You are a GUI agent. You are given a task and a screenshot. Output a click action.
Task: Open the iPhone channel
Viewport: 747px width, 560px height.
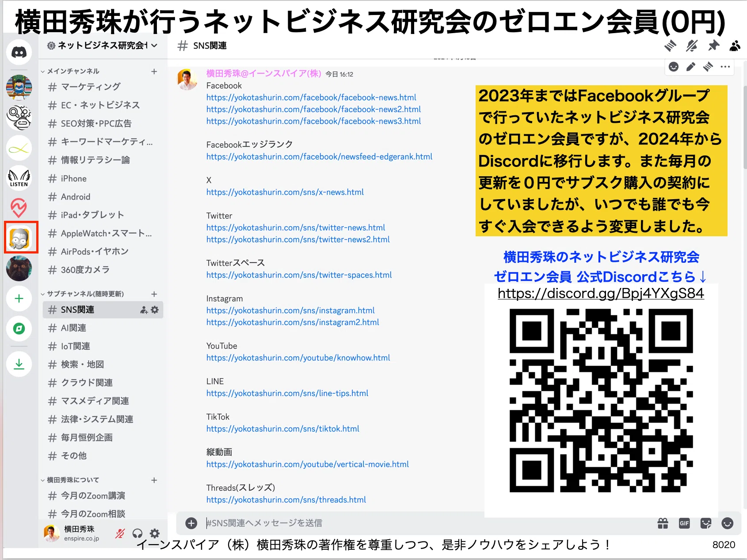point(103,178)
